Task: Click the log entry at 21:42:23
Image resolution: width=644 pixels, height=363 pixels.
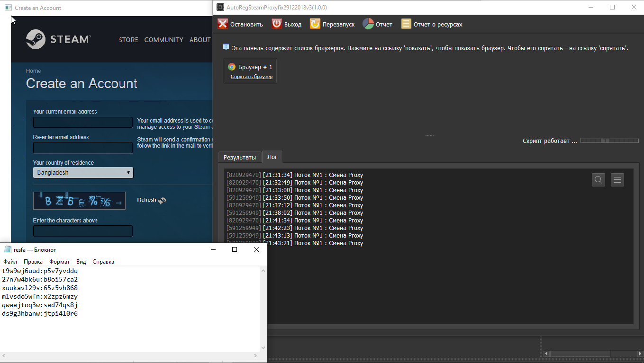Action: pos(295,228)
